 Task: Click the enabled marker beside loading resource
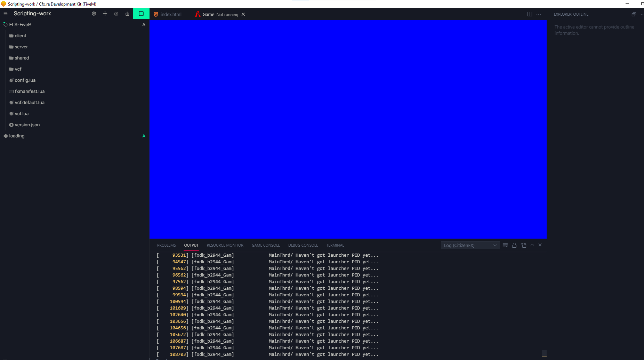tap(144, 136)
